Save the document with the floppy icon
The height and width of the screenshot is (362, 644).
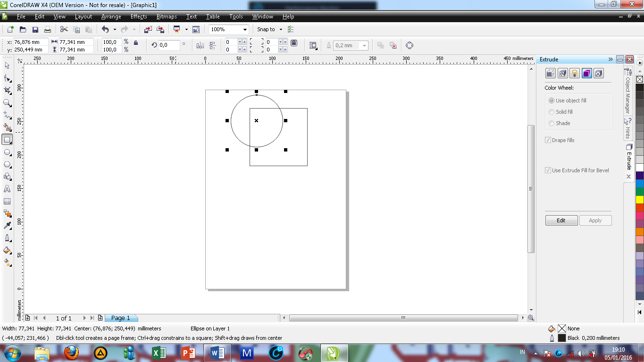click(x=35, y=29)
